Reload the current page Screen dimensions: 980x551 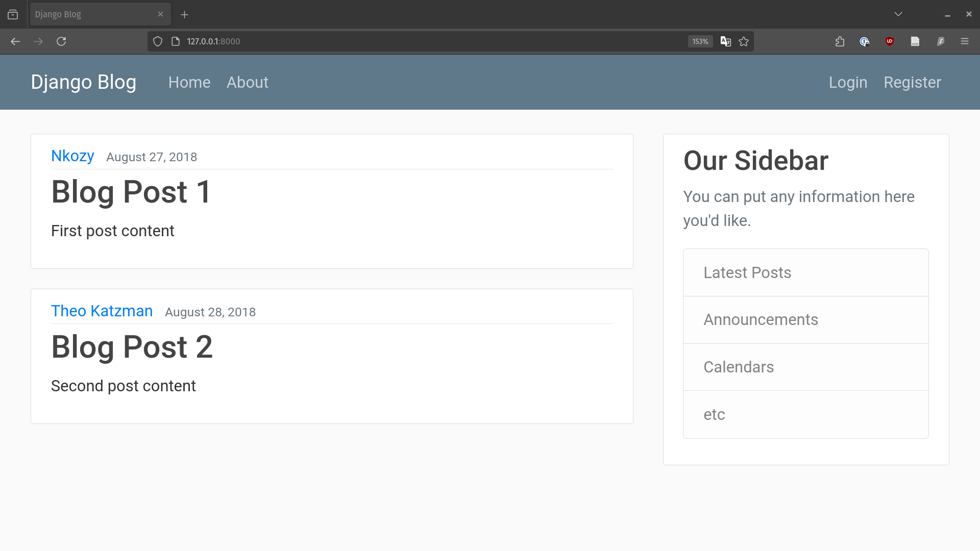click(x=61, y=41)
